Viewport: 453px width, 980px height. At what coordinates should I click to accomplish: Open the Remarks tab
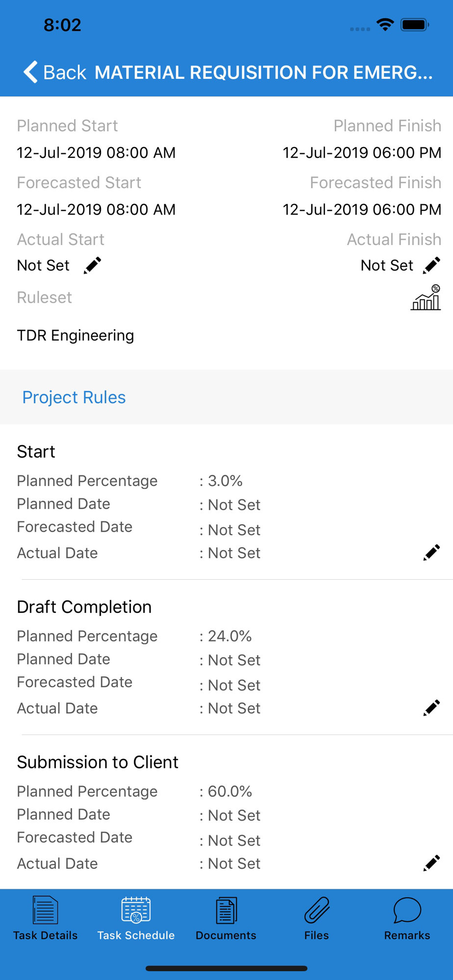click(x=407, y=918)
